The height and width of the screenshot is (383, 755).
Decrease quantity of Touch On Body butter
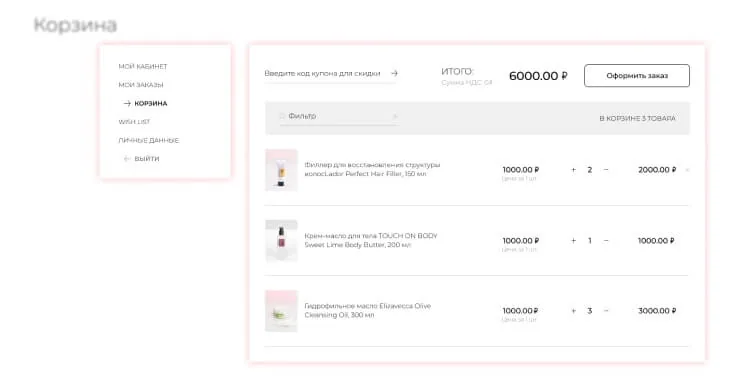pos(606,240)
